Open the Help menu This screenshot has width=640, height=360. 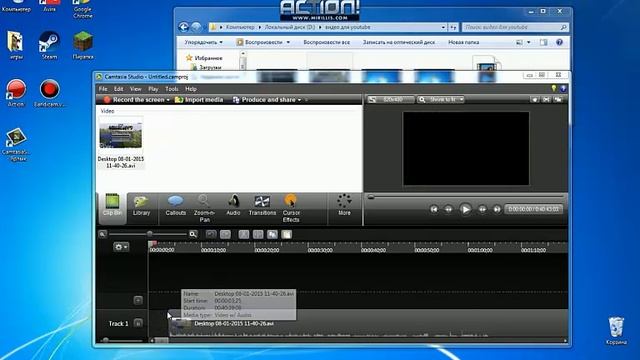coord(191,89)
